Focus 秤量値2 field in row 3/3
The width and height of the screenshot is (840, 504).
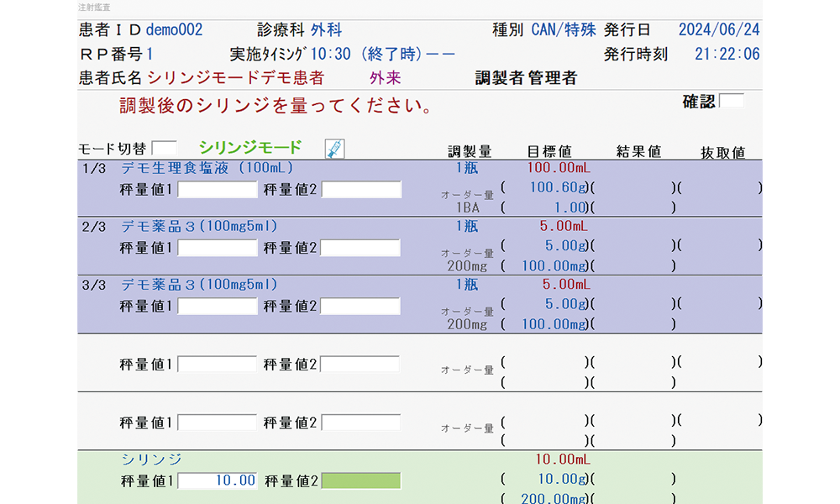point(360,307)
